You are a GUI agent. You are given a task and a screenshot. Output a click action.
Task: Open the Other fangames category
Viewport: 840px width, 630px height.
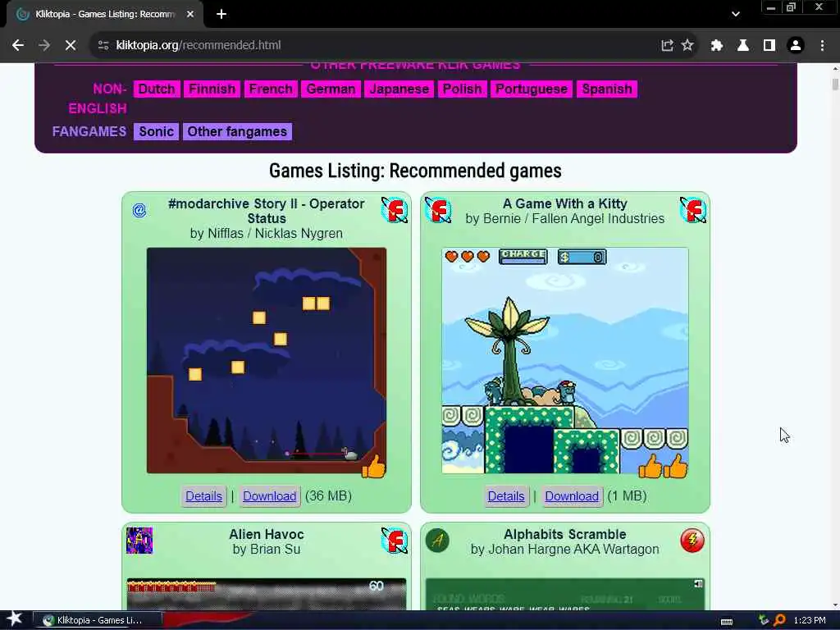[237, 132]
